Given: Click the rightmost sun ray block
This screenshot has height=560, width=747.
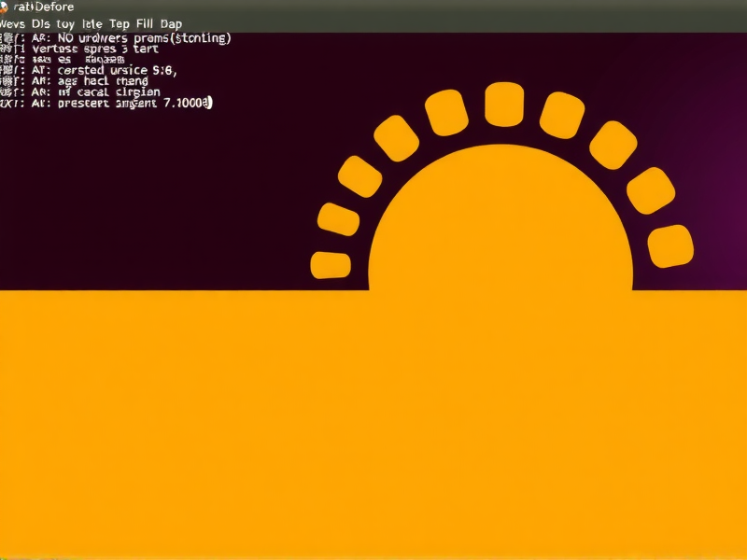Looking at the screenshot, I should (670, 245).
